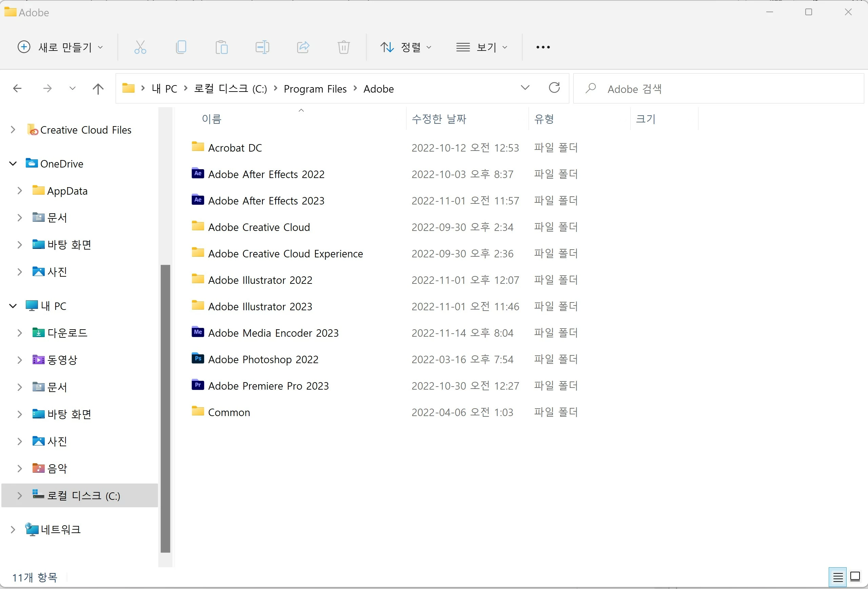This screenshot has width=868, height=589.
Task: Click Program Files in the breadcrumb path
Action: 315,89
